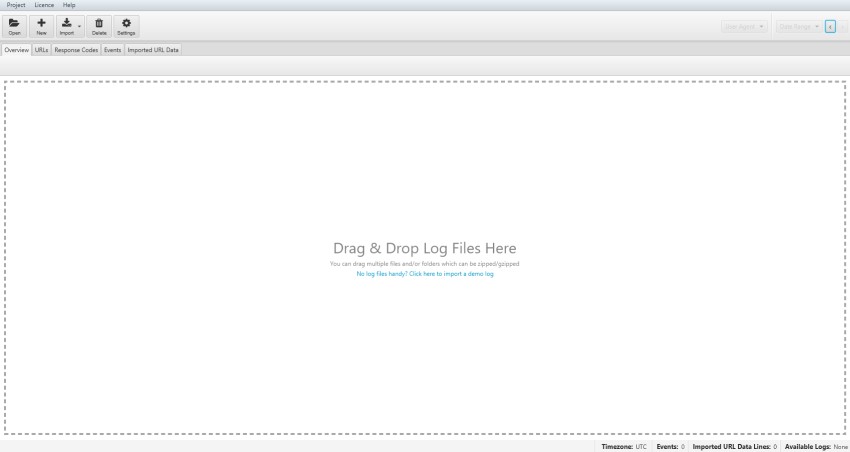Expand the Import button's small dropdown arrow
The width and height of the screenshot is (850, 452).
(80, 27)
